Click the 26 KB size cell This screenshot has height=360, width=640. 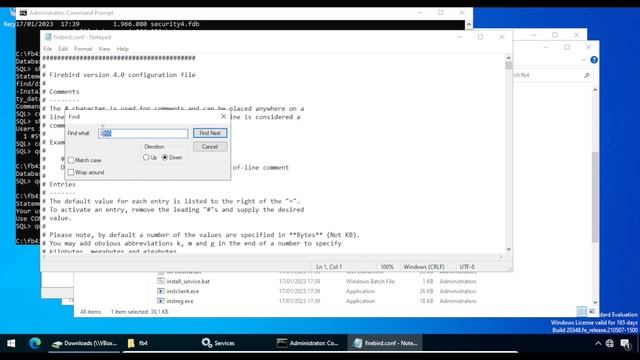tap(426, 291)
